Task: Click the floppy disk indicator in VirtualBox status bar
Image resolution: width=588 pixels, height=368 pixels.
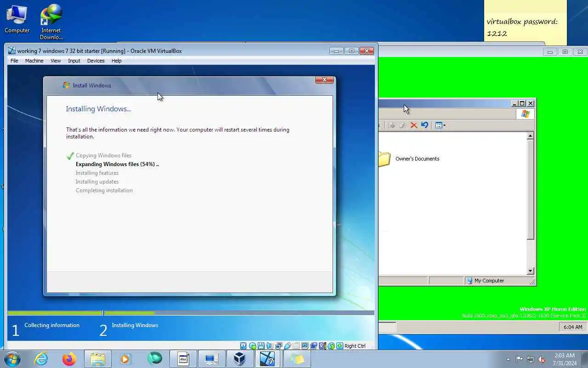Action: point(261,346)
